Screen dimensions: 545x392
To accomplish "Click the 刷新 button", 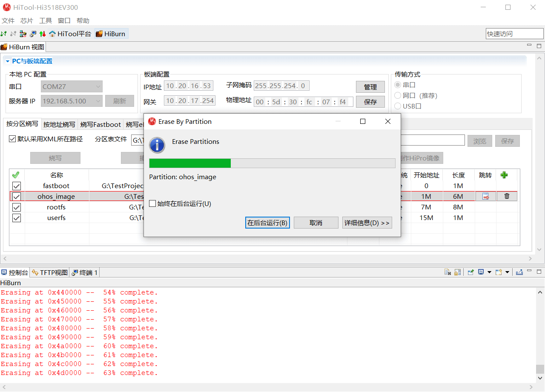I will (x=120, y=101).
